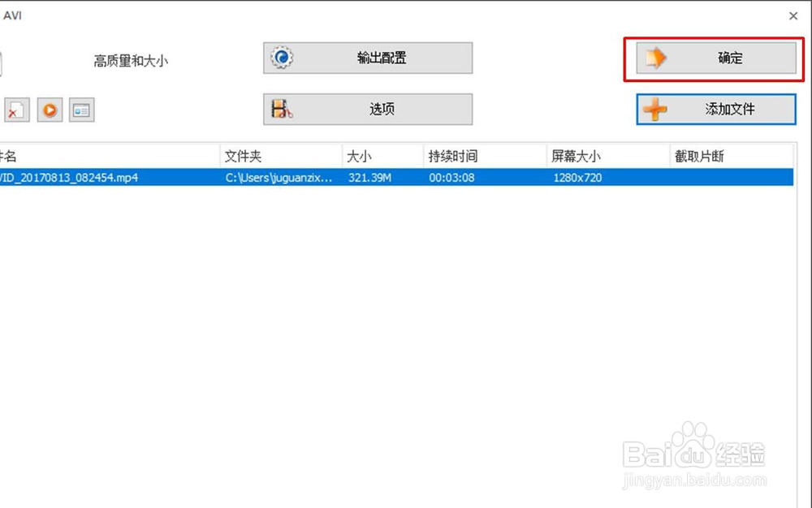Image resolution: width=812 pixels, height=508 pixels.
Task: Open the file info icon
Action: (81, 109)
